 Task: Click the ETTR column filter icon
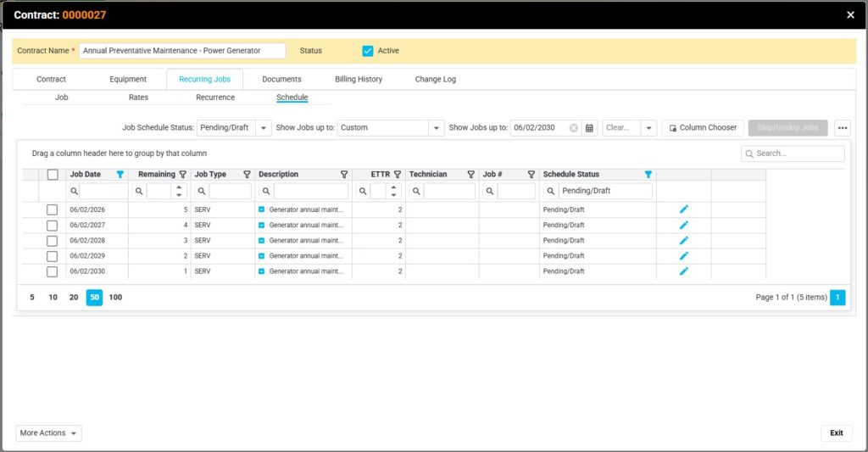(397, 175)
